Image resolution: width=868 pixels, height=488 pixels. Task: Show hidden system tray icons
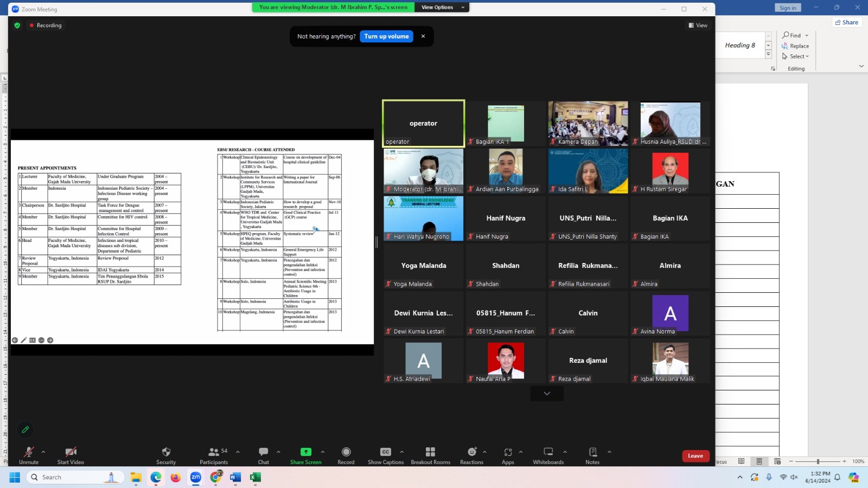740,477
